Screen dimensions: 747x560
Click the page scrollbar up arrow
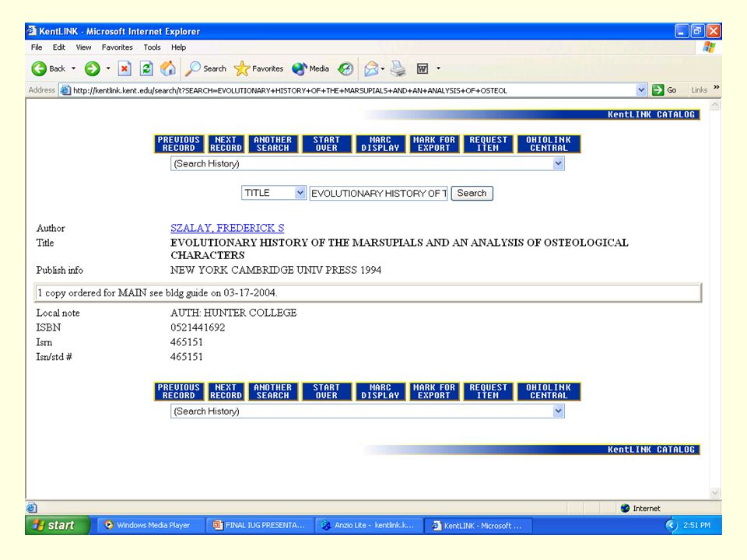point(714,105)
